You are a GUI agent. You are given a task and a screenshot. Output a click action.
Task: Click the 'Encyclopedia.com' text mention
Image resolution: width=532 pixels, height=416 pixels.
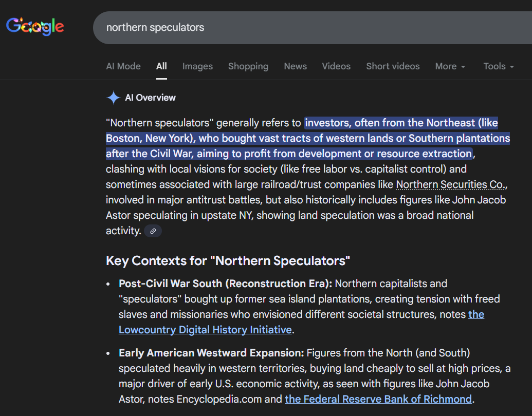tap(219, 399)
